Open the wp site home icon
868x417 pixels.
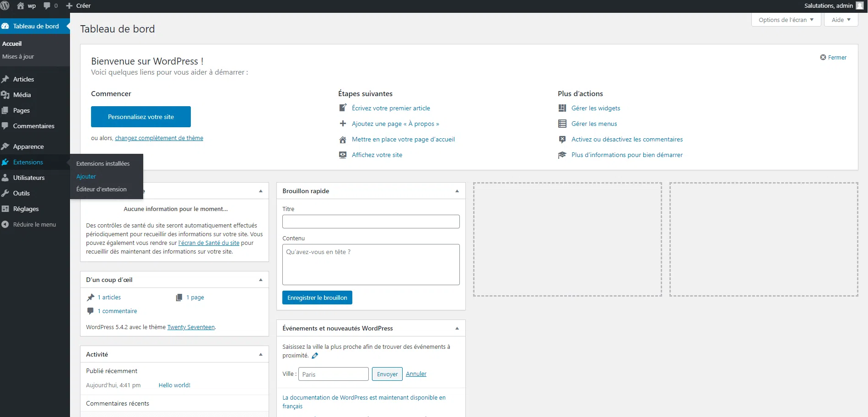pos(21,6)
